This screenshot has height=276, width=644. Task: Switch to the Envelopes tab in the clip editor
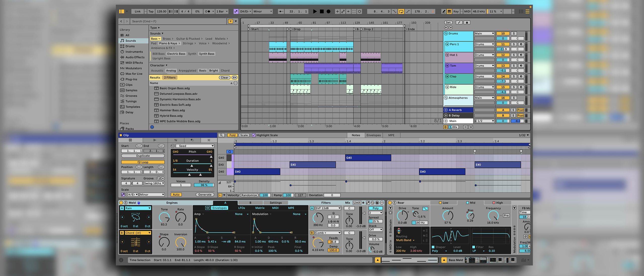pos(374,135)
